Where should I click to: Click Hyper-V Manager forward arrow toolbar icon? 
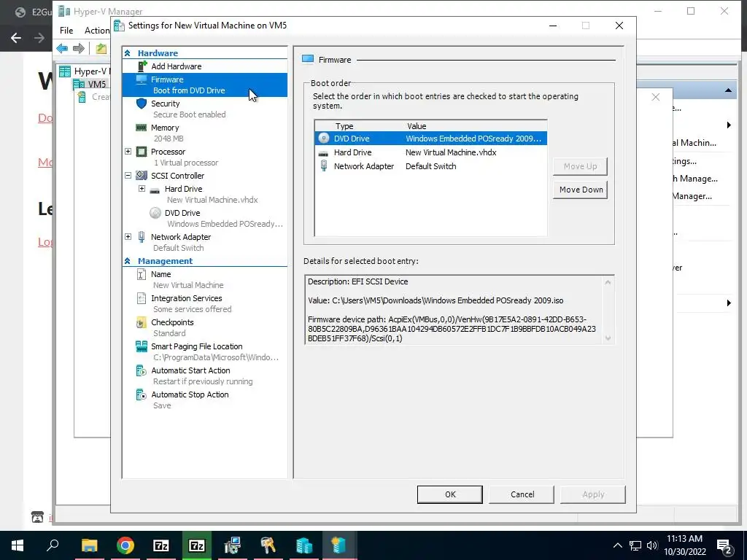coord(79,48)
